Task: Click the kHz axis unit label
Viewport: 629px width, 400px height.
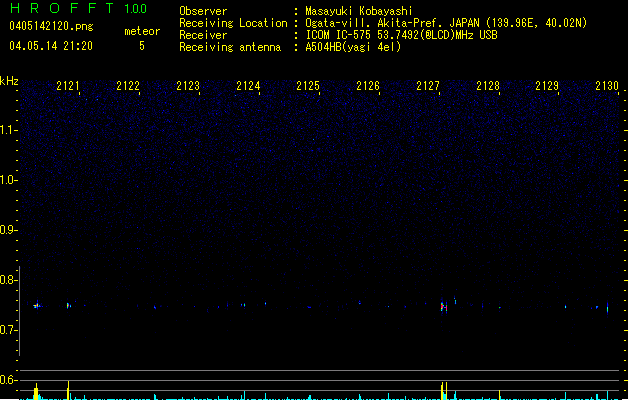Action: 9,81
